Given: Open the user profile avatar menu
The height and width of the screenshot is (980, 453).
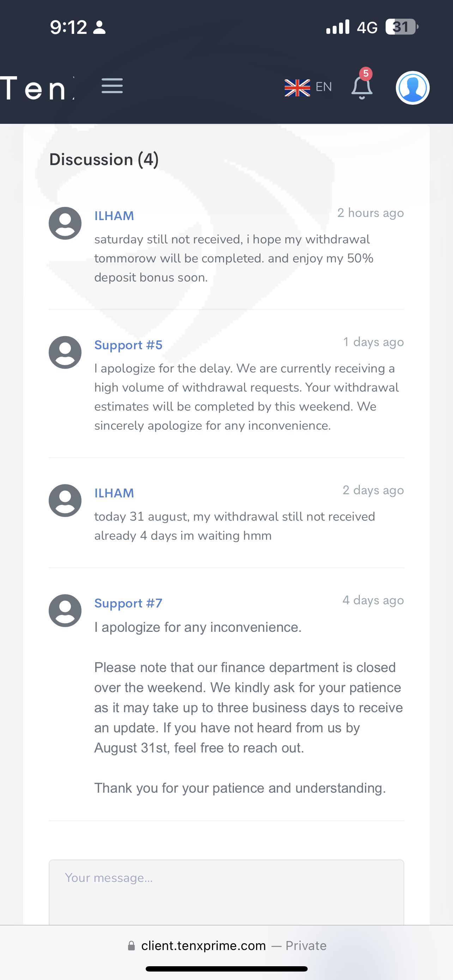Looking at the screenshot, I should [413, 88].
